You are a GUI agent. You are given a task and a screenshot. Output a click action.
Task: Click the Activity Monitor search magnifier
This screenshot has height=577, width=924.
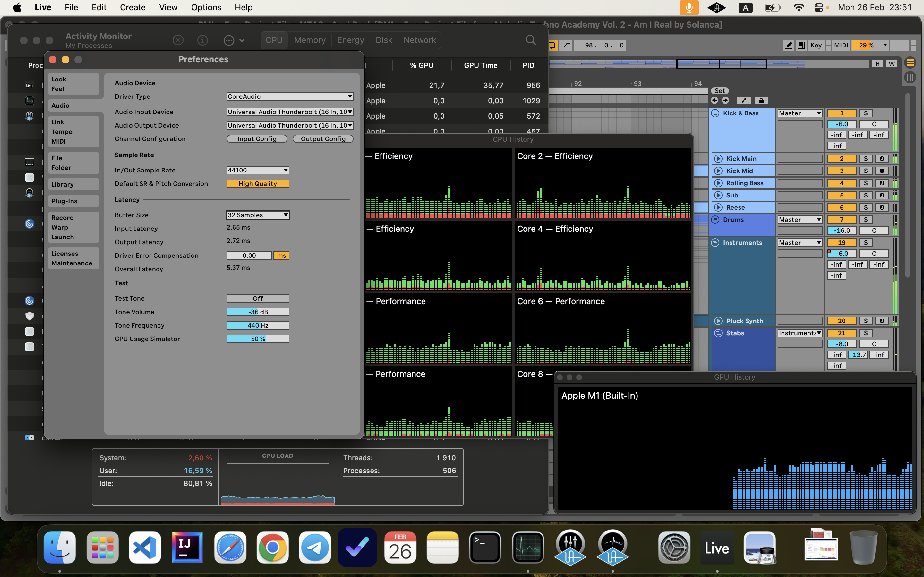530,40
